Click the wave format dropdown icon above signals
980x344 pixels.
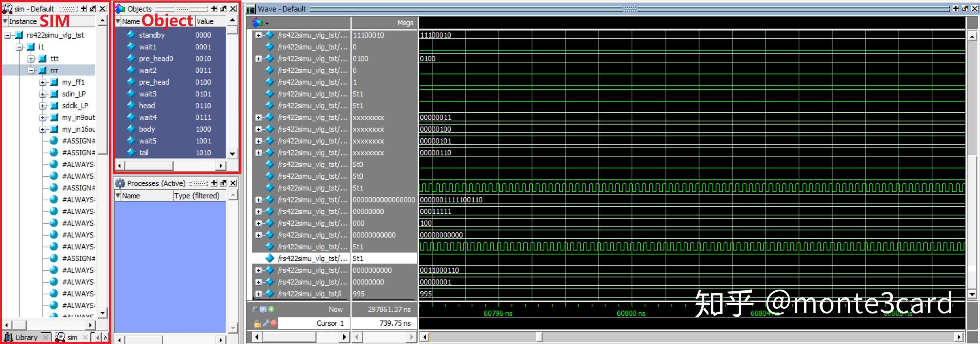tap(260, 23)
